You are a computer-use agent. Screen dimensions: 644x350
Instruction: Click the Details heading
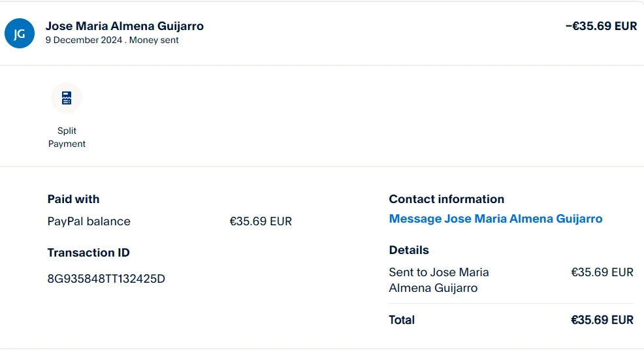click(x=409, y=250)
